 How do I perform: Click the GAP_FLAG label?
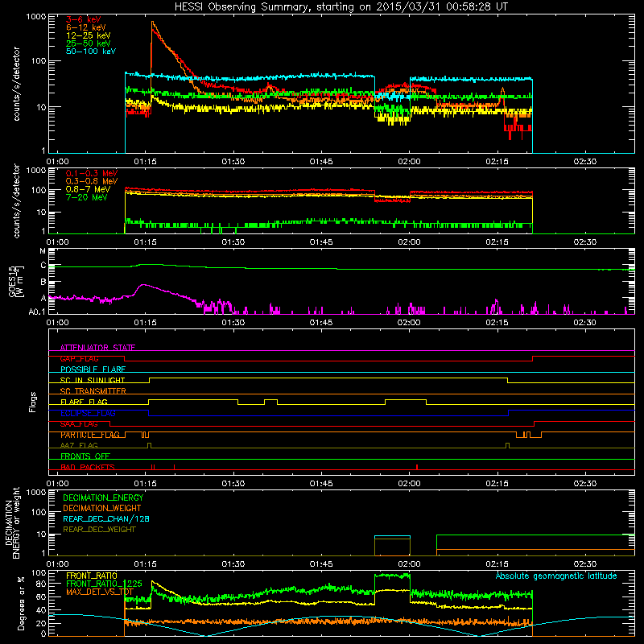(79, 358)
